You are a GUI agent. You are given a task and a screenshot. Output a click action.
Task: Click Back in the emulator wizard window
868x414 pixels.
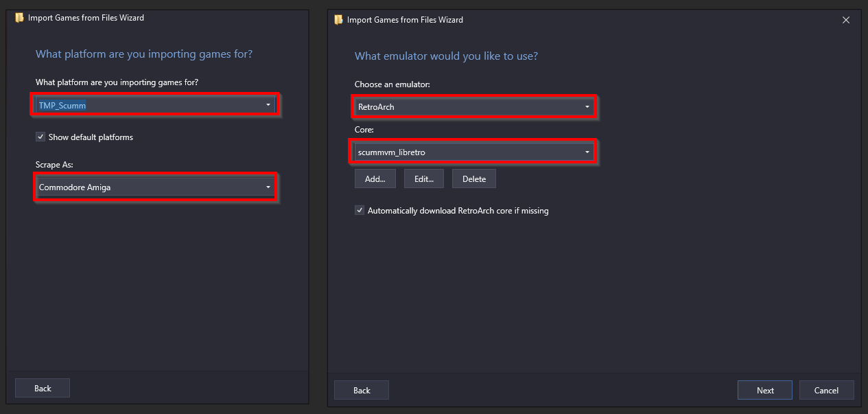[362, 390]
